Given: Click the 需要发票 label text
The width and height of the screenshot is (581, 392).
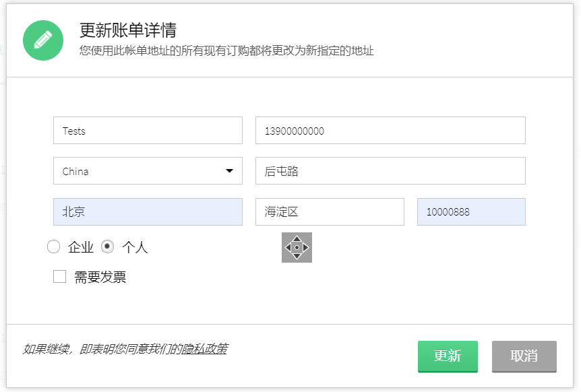Looking at the screenshot, I should pos(100,277).
